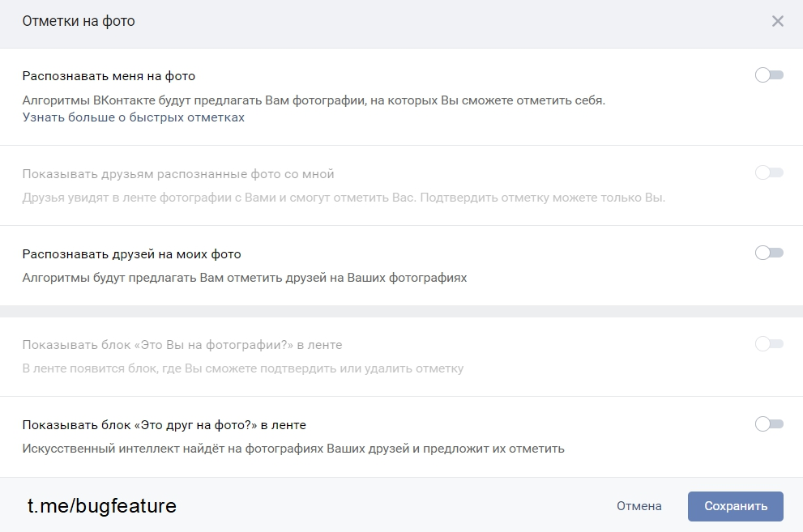Click the description starting «В ленте появится блок»

tap(243, 369)
